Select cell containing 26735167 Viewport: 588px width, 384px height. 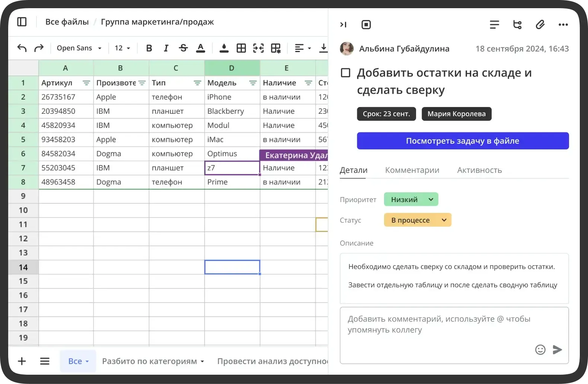tap(66, 97)
